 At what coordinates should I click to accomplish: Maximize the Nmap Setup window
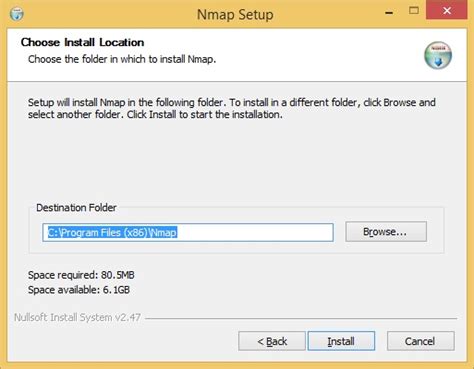pos(414,11)
